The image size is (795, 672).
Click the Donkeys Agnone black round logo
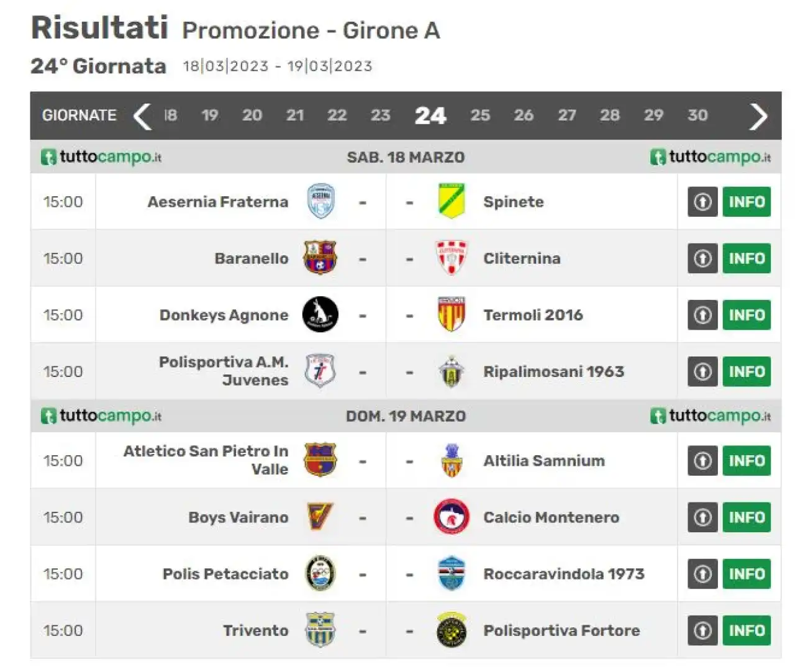[320, 315]
